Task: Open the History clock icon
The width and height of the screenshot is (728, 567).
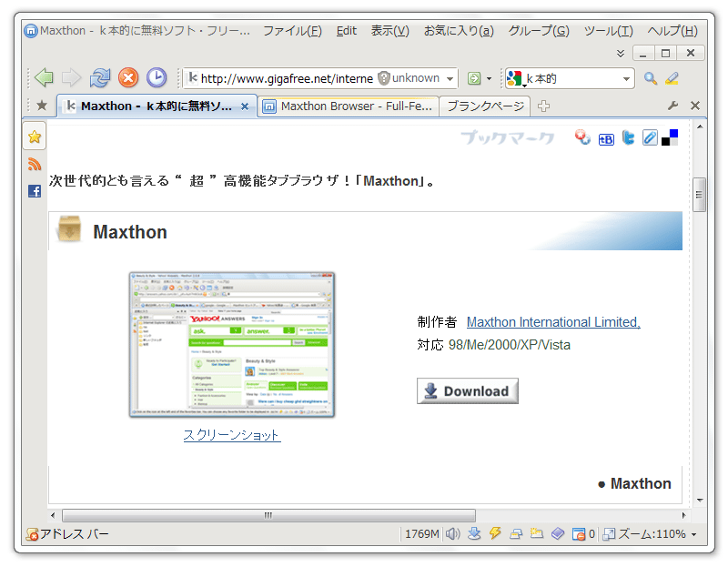Action: [x=157, y=77]
